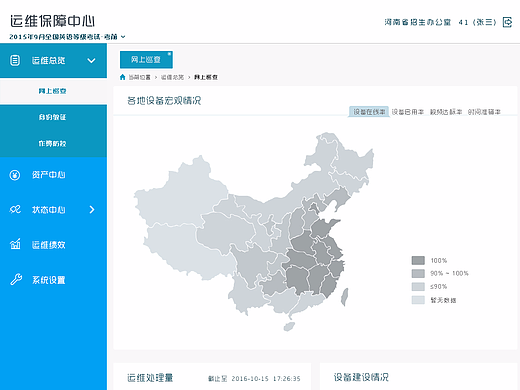This screenshot has height=390, width=520.
Task: Close the 网上巡查 tab via its x
Action: click(169, 54)
